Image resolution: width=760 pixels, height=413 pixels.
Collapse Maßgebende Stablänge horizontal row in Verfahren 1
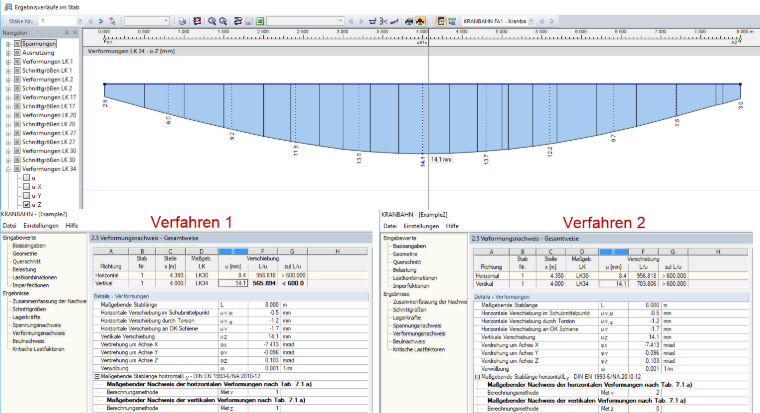97,376
